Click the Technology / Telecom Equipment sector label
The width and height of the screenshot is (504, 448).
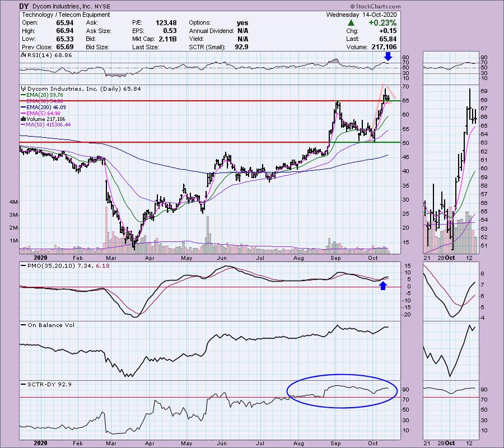click(66, 15)
